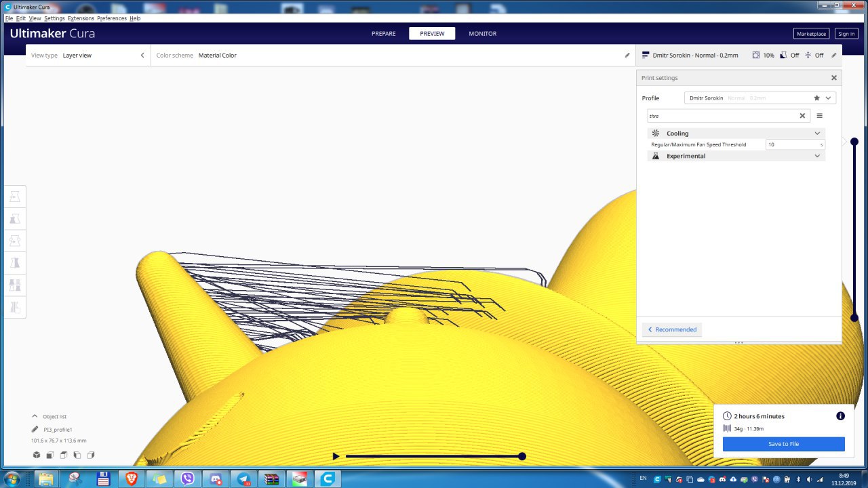Select the Rotate tool in left toolbar
The width and height of the screenshot is (868, 488).
(15, 241)
